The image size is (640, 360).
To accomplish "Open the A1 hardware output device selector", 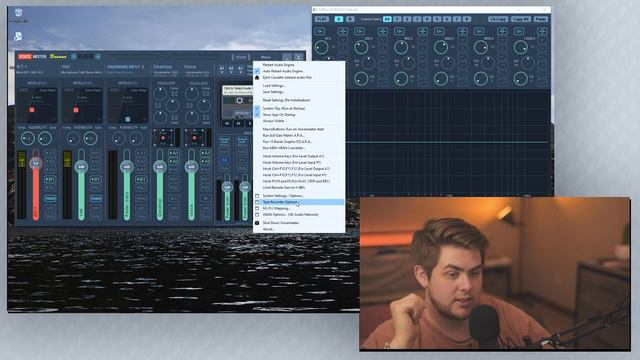I will (x=222, y=69).
